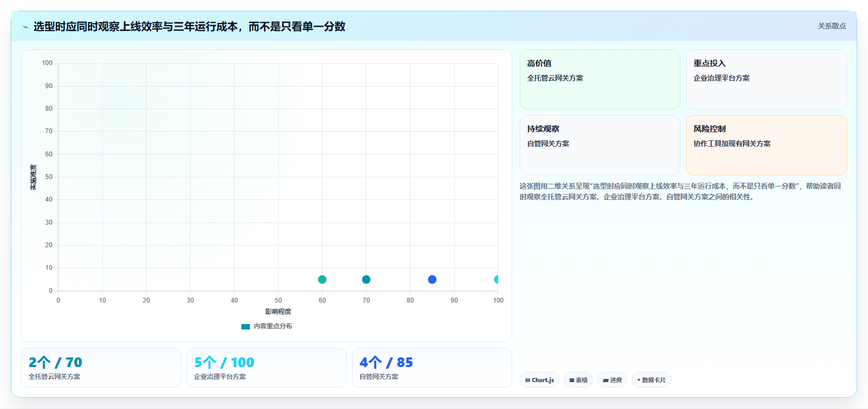Click the blue data point at 85
Viewport: 868px width, 409px height.
coord(432,279)
